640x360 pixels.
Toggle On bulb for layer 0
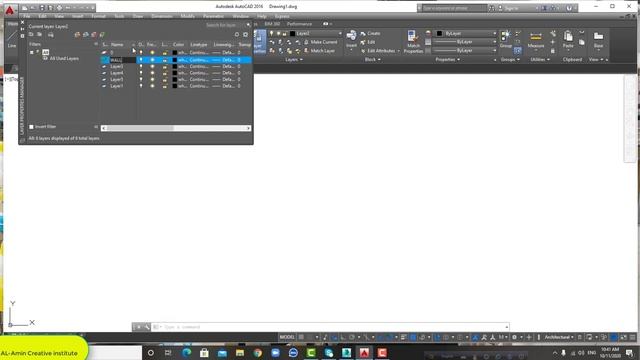pos(141,53)
